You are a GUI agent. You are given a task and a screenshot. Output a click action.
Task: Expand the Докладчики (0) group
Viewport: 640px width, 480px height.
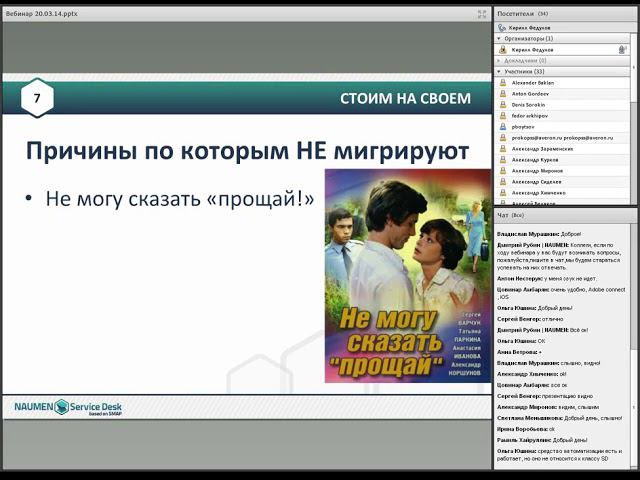[x=499, y=60]
